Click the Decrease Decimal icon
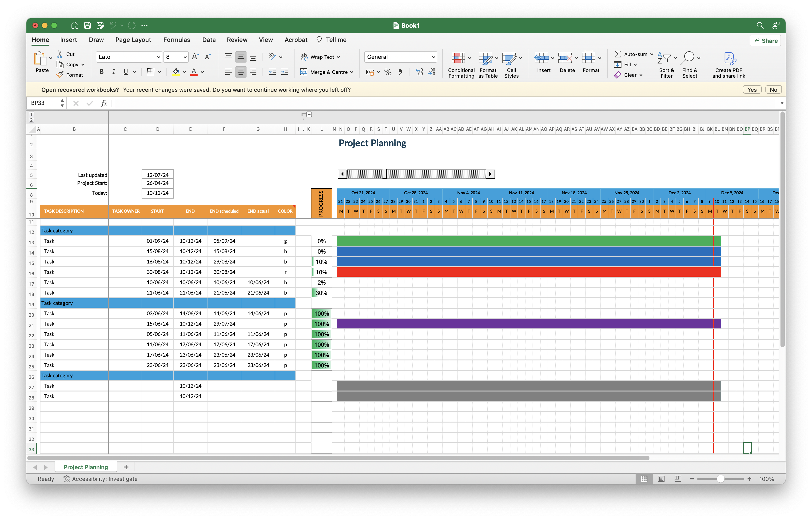The width and height of the screenshot is (812, 519). pos(432,72)
